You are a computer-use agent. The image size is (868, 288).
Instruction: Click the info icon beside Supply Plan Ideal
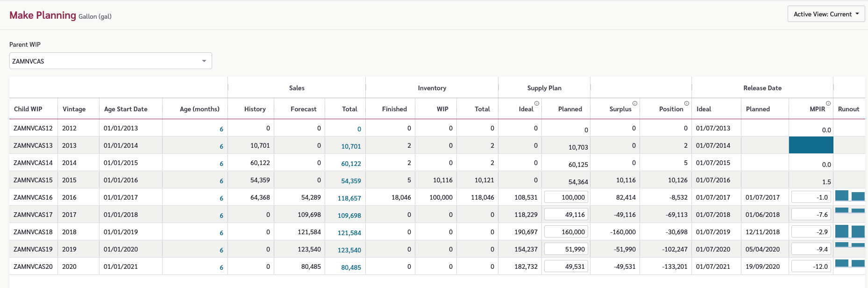click(537, 103)
